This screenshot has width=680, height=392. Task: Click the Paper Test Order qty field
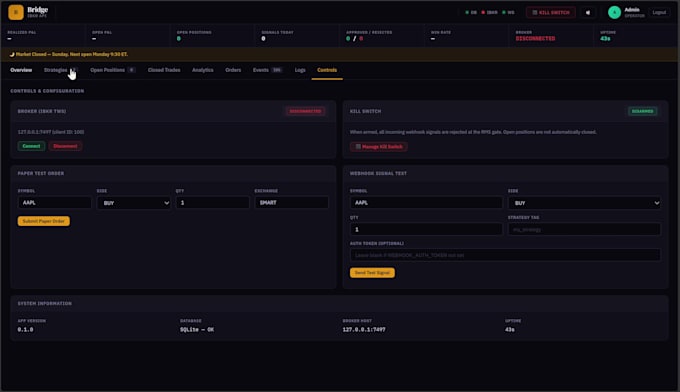point(212,203)
